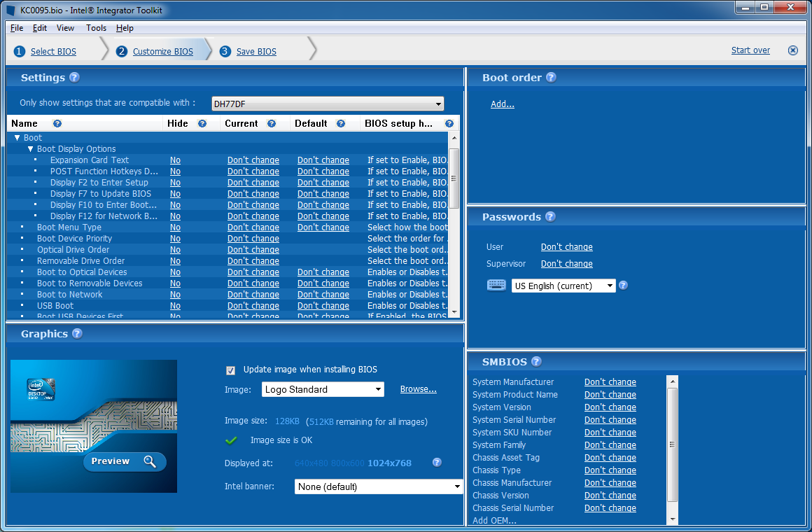This screenshot has height=532, width=812.
Task: Click the BIOS logo image thumbnail
Action: 94,426
